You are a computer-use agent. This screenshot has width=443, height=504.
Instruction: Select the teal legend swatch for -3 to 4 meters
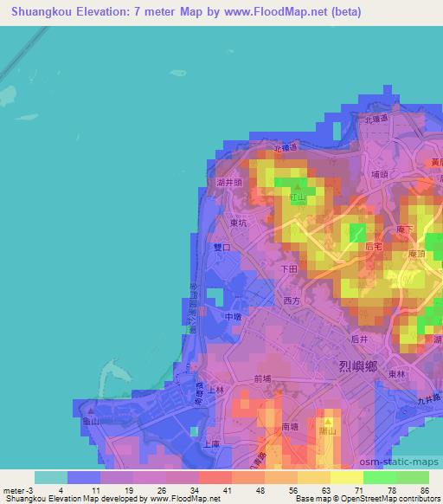51,477
